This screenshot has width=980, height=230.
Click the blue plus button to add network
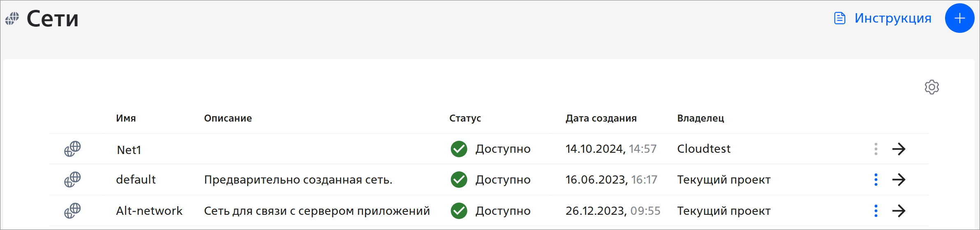[959, 18]
